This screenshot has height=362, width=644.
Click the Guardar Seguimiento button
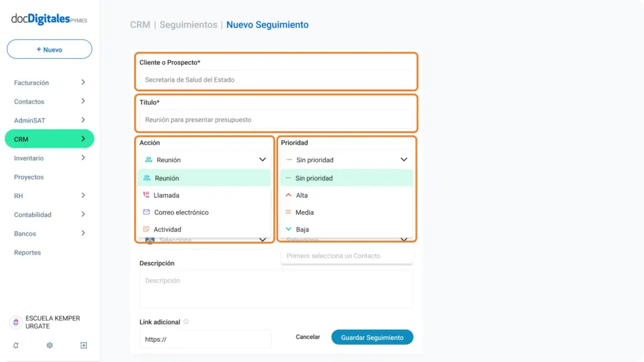coord(372,337)
